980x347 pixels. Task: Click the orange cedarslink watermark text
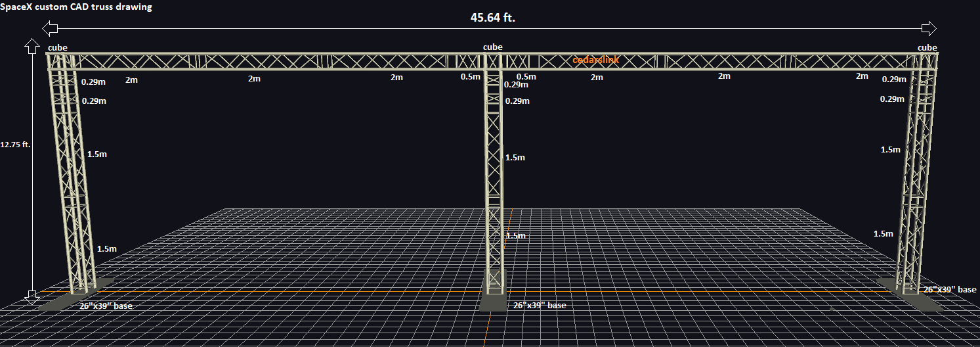(596, 60)
